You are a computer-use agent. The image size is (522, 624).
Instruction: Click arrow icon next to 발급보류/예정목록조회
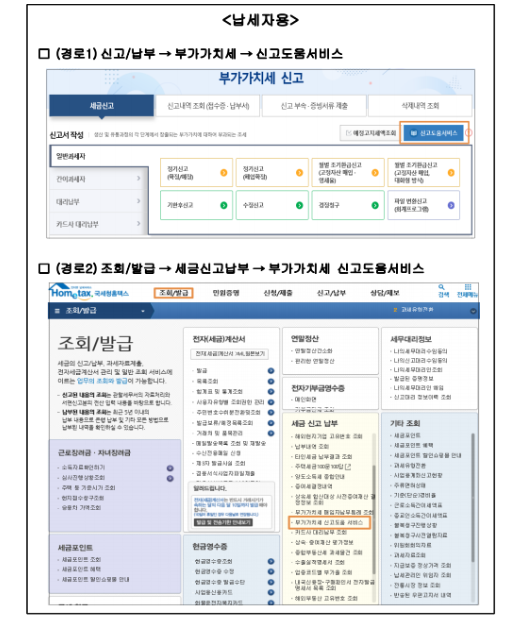click(x=271, y=423)
